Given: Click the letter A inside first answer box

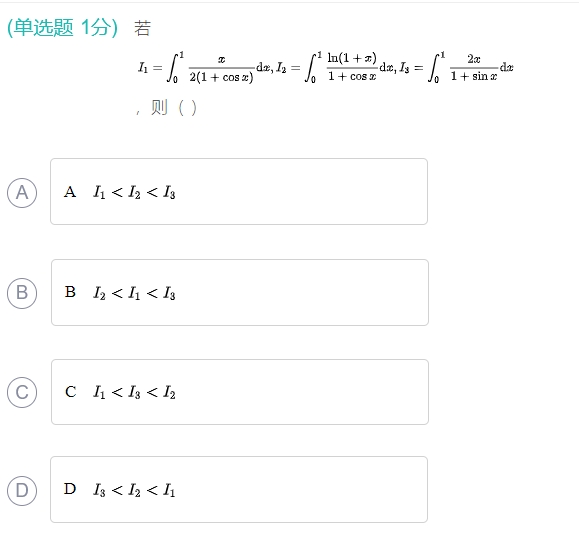Looking at the screenshot, I should coord(70,192).
